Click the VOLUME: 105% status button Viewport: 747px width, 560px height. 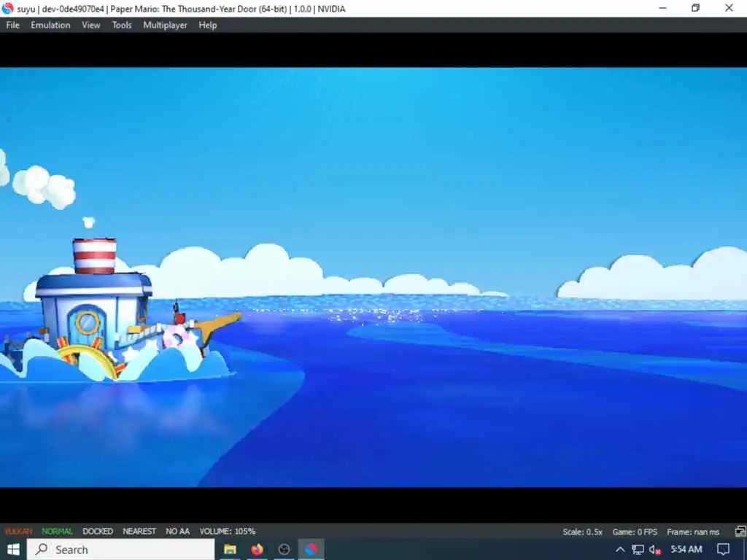[228, 531]
